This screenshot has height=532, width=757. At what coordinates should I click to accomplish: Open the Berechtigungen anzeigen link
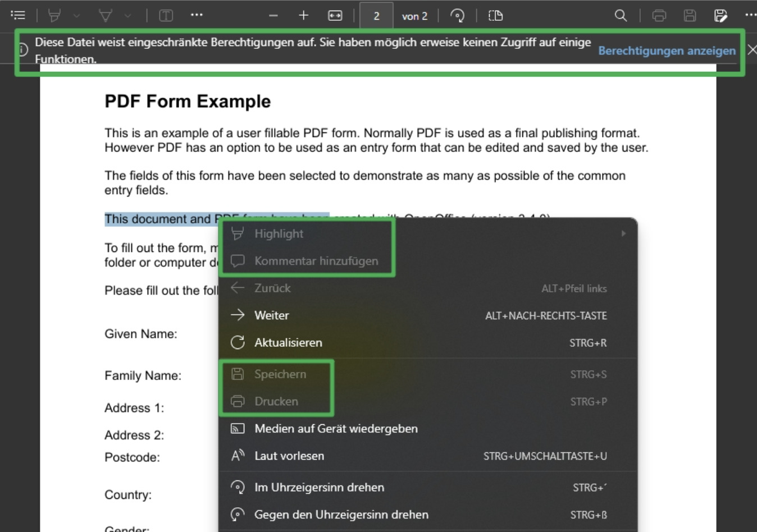pyautogui.click(x=667, y=51)
